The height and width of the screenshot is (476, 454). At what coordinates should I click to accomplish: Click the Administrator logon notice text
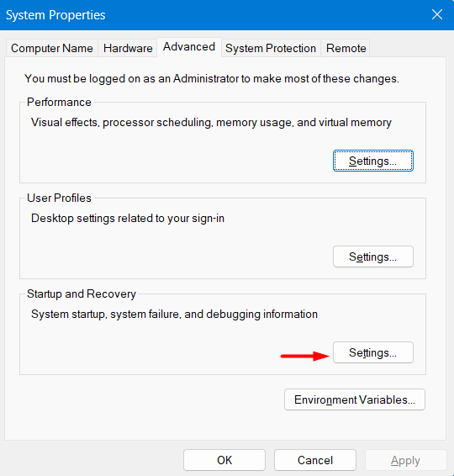[212, 78]
